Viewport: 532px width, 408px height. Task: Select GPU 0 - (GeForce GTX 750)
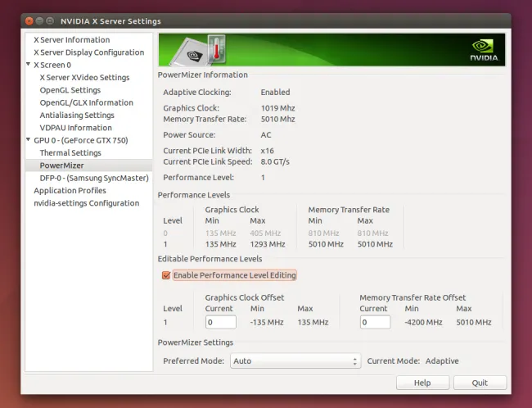coord(81,140)
